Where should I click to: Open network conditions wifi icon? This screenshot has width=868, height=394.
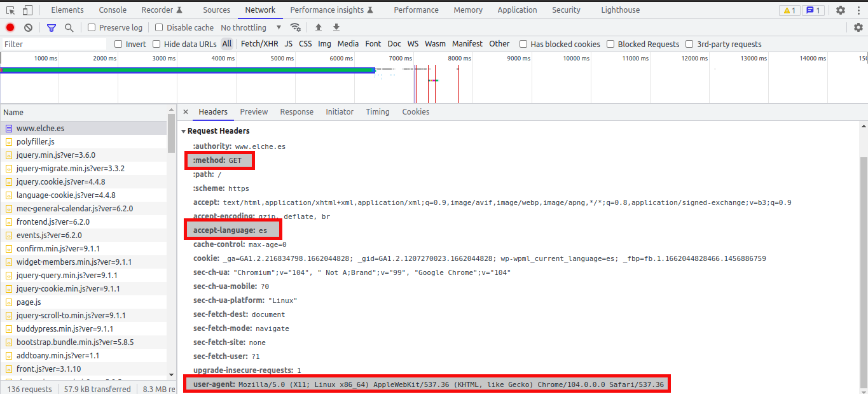click(295, 27)
